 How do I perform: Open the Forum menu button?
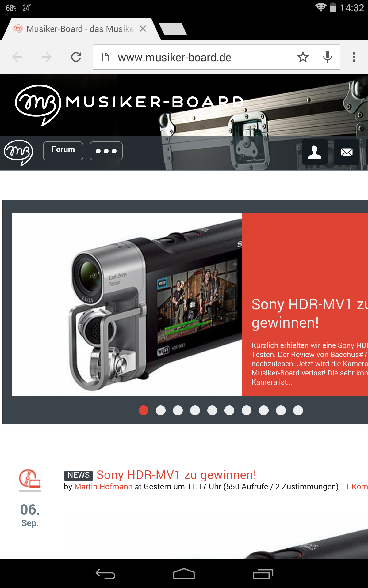tap(63, 151)
